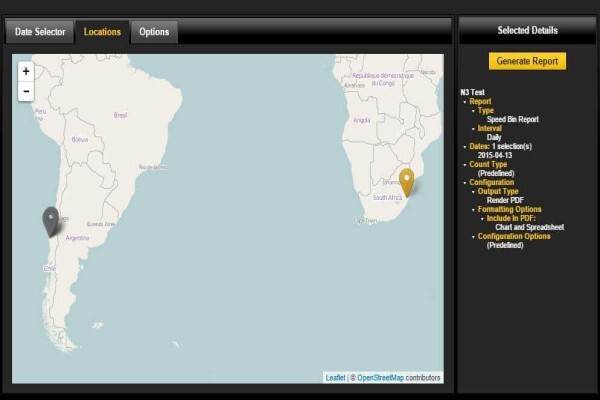This screenshot has width=600, height=400.
Task: Collapse the Include In PDF node
Action: 482,219
